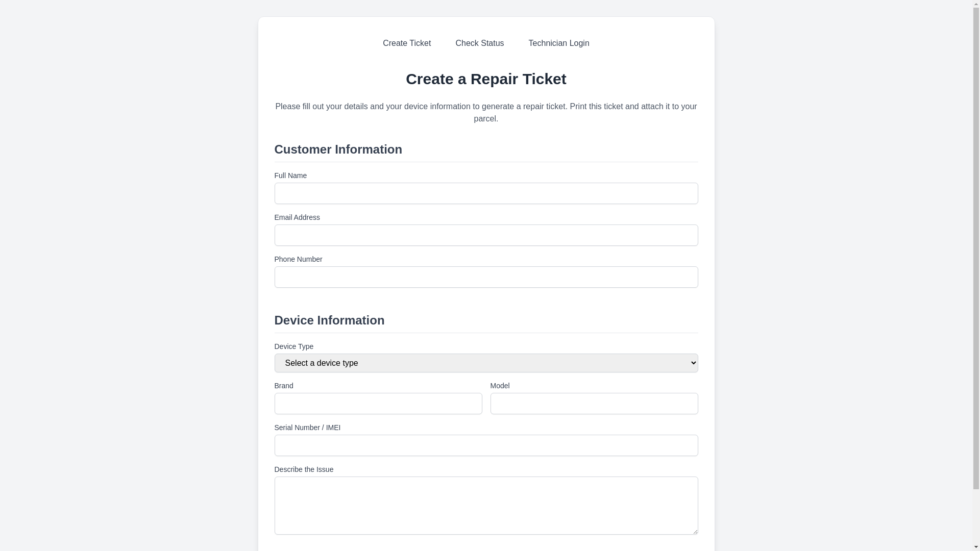Image resolution: width=980 pixels, height=551 pixels.
Task: Click the scrollbar down arrow
Action: click(976, 547)
